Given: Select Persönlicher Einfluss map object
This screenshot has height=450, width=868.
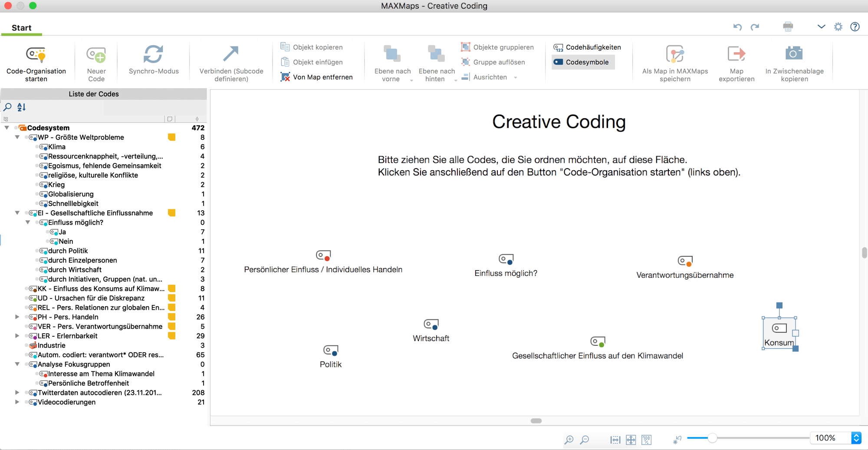Looking at the screenshot, I should pyautogui.click(x=323, y=262).
